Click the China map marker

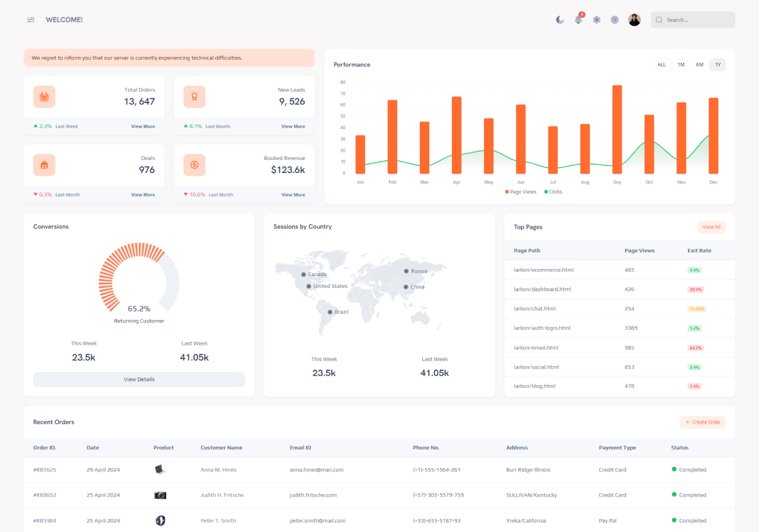click(406, 287)
